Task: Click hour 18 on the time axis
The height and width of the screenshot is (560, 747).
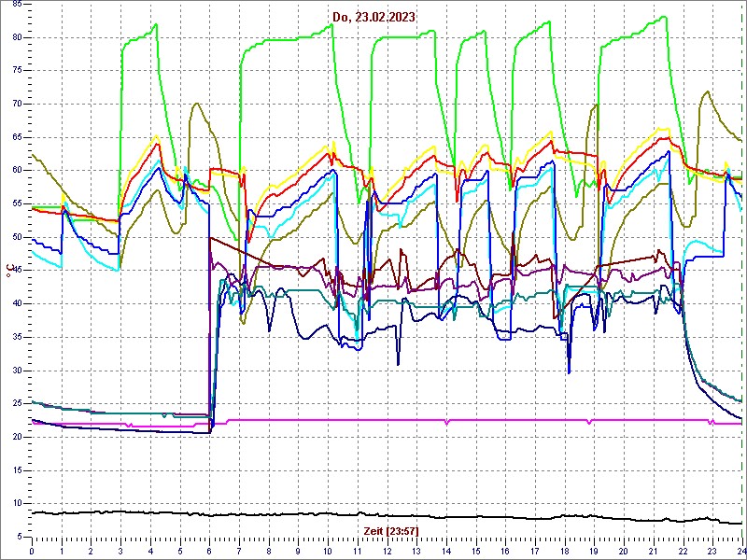Action: click(x=565, y=551)
